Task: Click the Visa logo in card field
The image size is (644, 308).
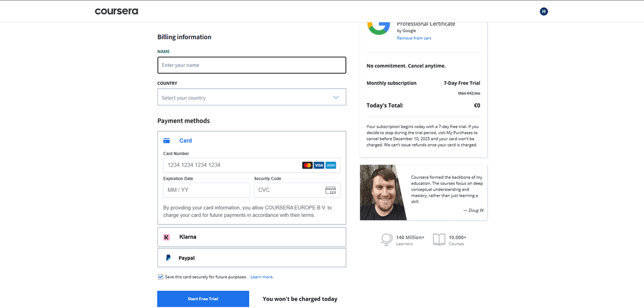Action: pos(318,165)
